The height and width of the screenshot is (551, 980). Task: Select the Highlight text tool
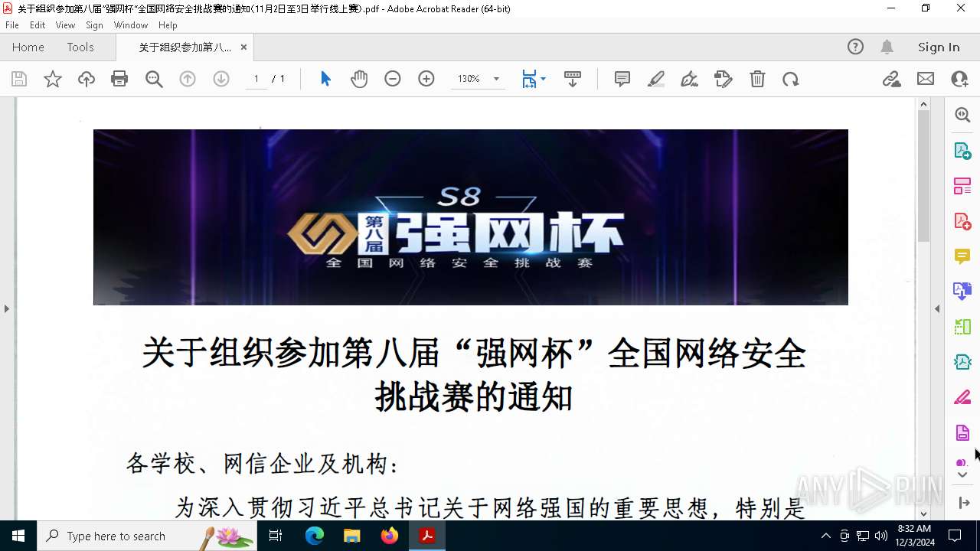[x=656, y=79]
